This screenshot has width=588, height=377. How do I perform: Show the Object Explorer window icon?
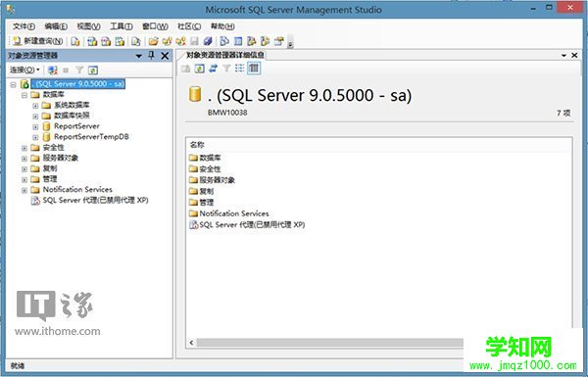click(x=252, y=41)
